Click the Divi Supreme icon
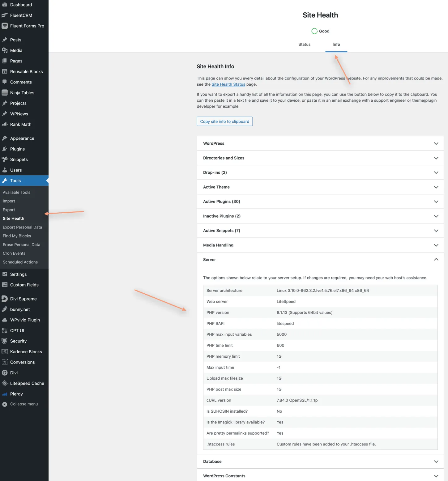Image resolution: width=448 pixels, height=481 pixels. [x=5, y=299]
